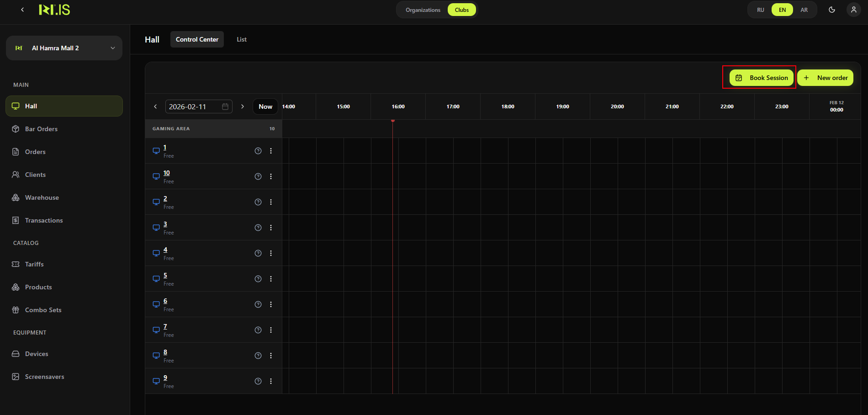The image size is (868, 415).
Task: Switch language to AR
Action: pyautogui.click(x=804, y=10)
